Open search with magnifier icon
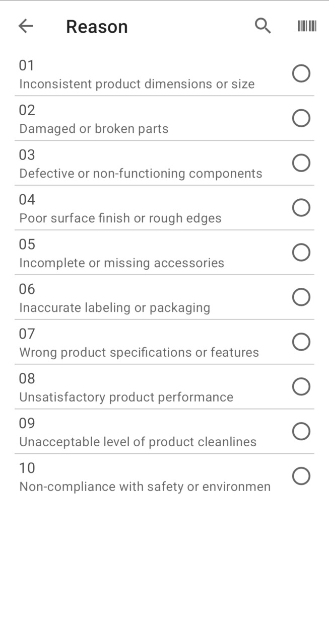 point(262,26)
